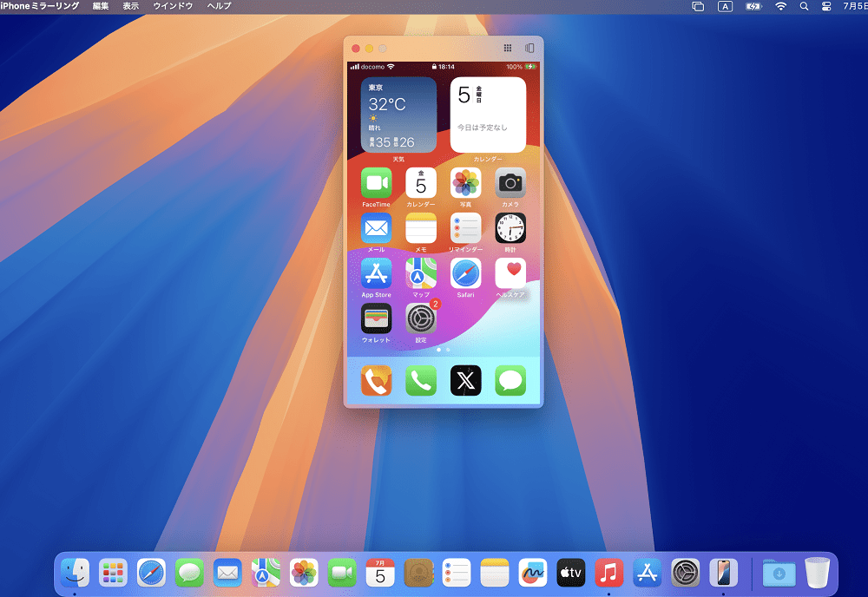Image resolution: width=868 pixels, height=597 pixels.
Task: Open FaceTime app on mirrored iPhone
Action: [377, 183]
